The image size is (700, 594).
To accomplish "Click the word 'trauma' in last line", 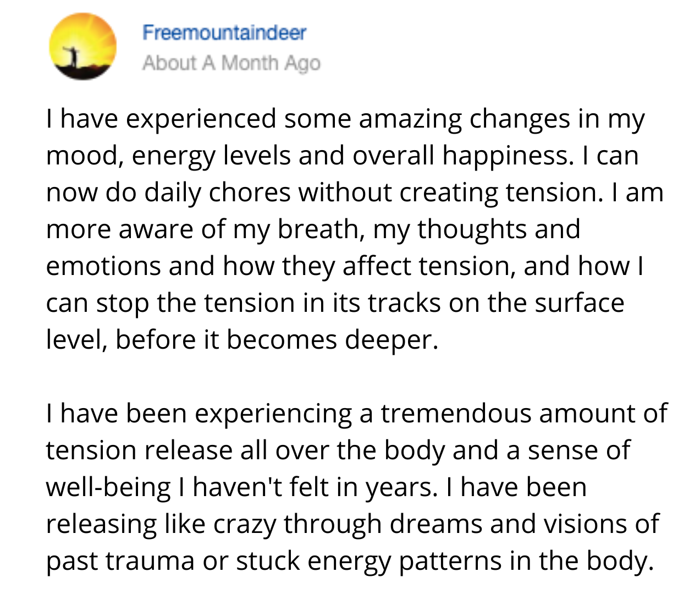I will tap(150, 561).
